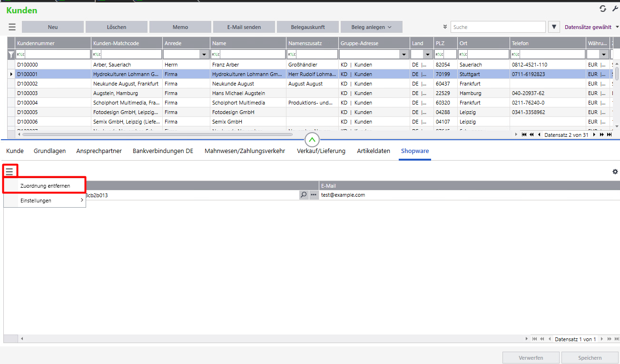
Task: Expand the Anrede column filter dropdown
Action: 205,55
